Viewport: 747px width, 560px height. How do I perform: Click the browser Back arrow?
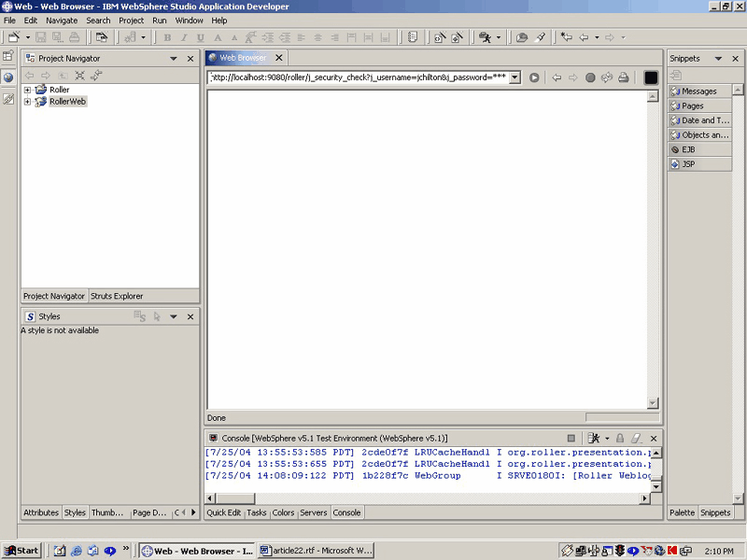557,77
